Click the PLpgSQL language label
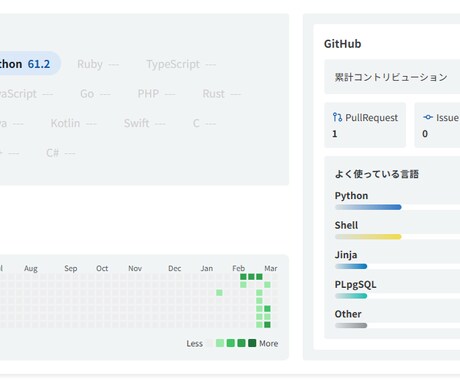460x380 pixels. (356, 285)
